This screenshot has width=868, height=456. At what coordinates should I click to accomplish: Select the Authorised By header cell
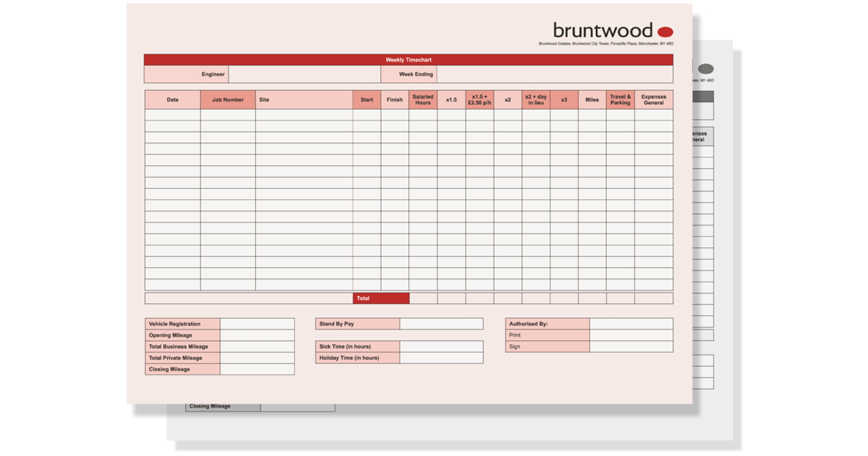[547, 324]
